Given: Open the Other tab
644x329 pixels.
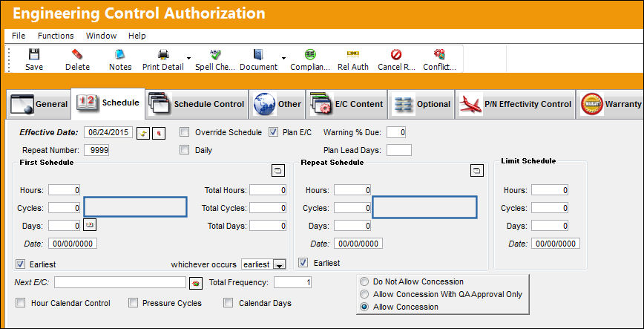Looking at the screenshot, I should pos(277,105).
